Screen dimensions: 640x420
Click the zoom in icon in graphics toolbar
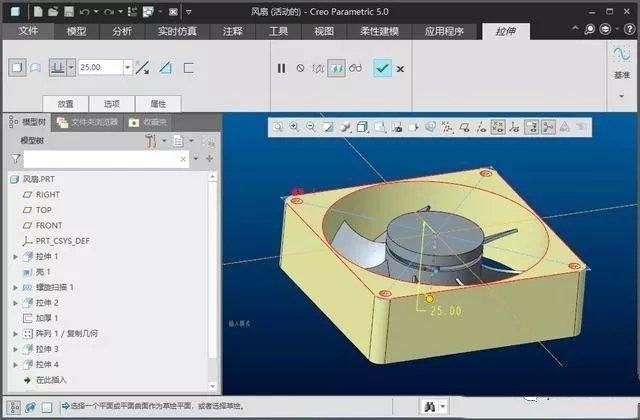coord(294,127)
